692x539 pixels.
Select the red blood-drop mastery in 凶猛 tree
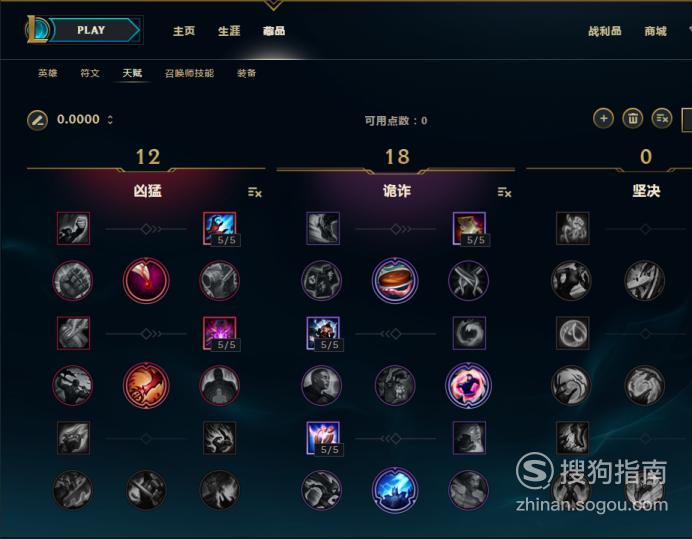click(x=146, y=280)
